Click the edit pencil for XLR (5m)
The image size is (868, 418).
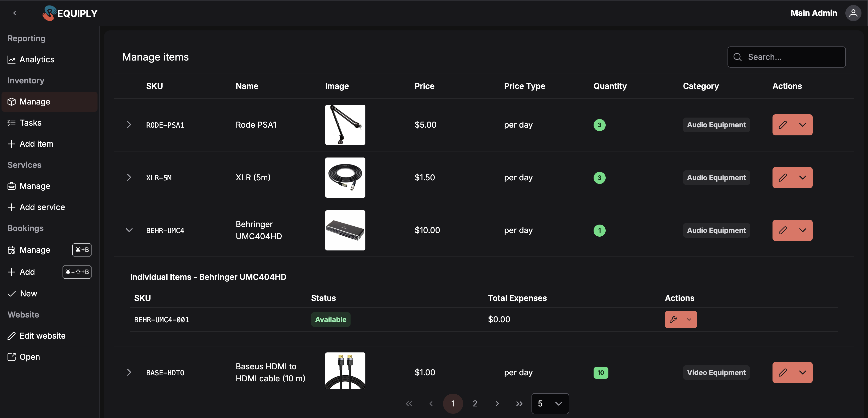tap(782, 178)
